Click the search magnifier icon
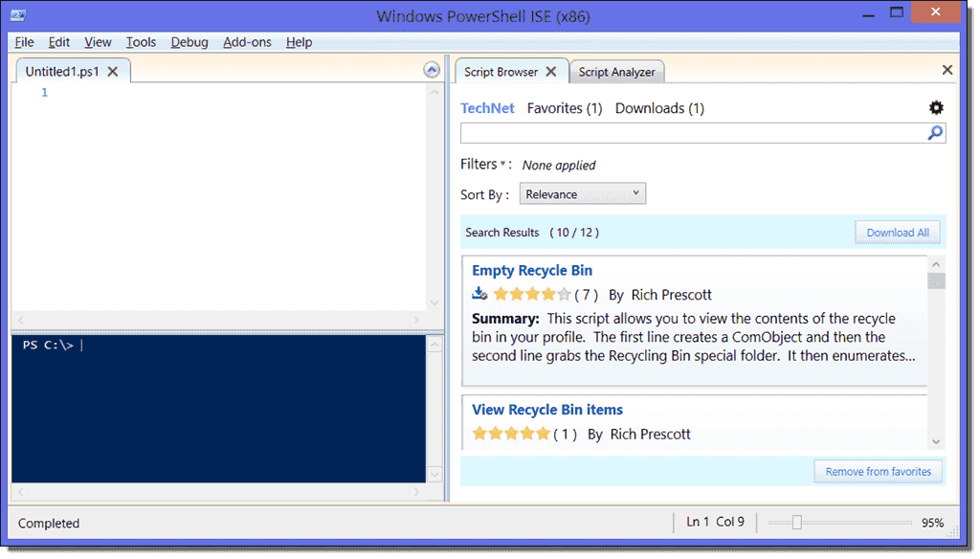The image size is (980, 559). [x=935, y=132]
